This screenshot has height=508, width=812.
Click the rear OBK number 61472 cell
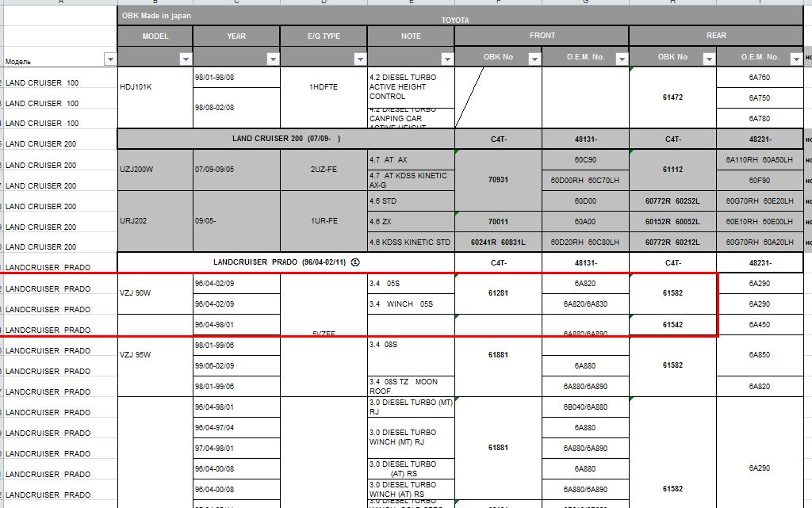(x=672, y=97)
